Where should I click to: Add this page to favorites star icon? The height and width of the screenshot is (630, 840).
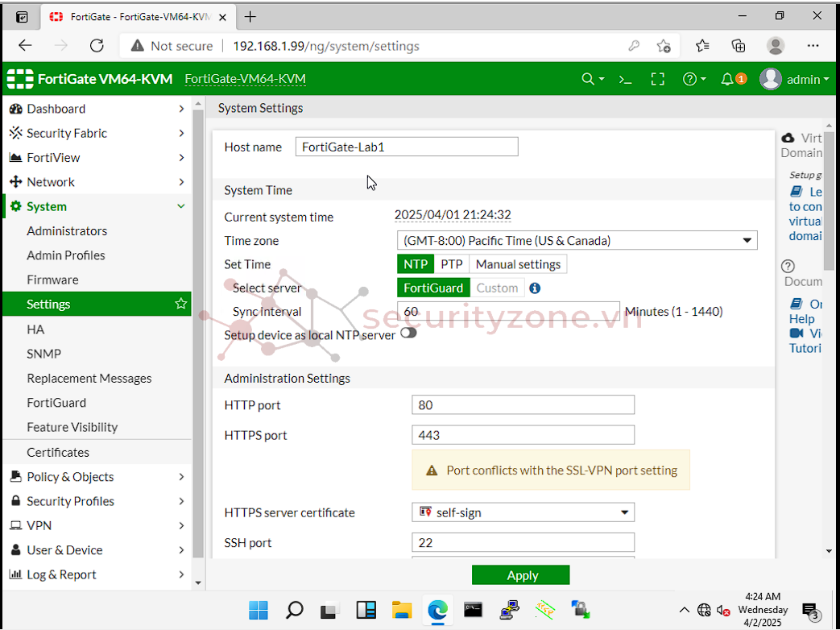pos(664,46)
